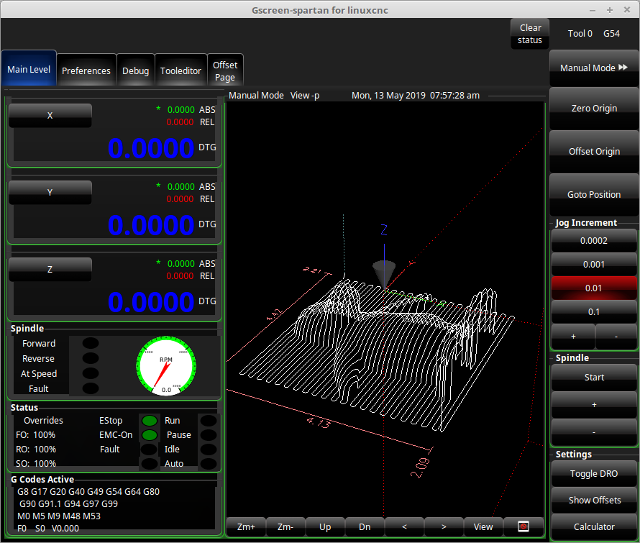Switch to the Preferences tab
The height and width of the screenshot is (543, 640).
pyautogui.click(x=86, y=71)
